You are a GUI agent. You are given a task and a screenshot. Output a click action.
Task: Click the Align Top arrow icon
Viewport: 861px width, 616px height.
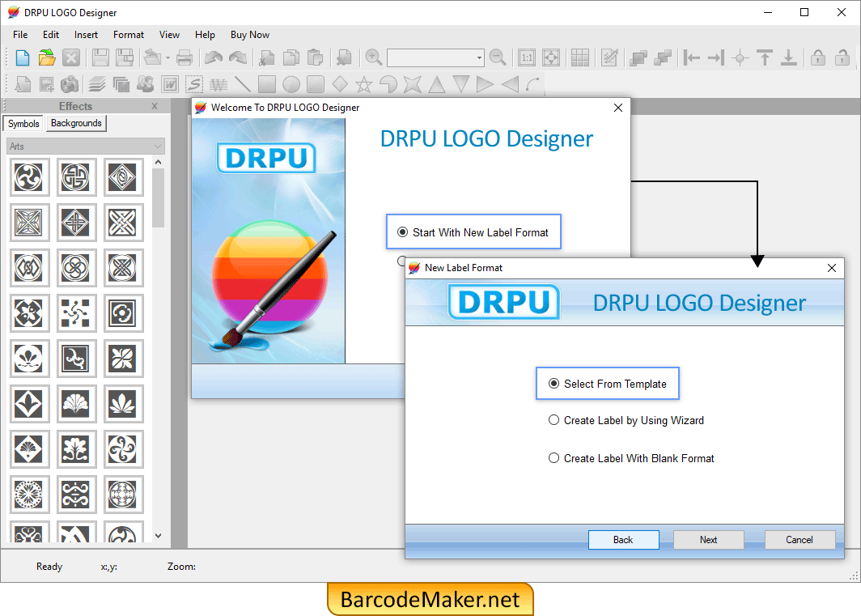tap(765, 57)
